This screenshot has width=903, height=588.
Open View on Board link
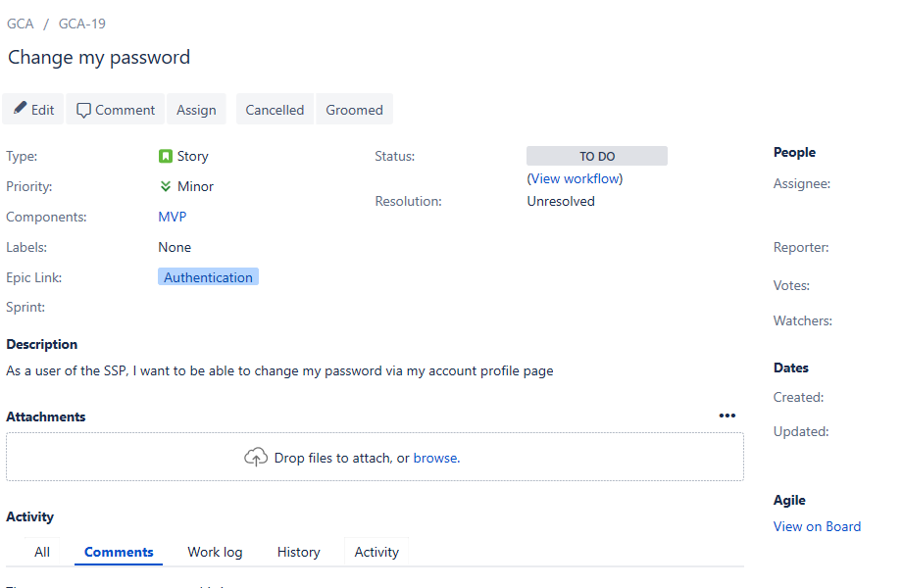tap(817, 526)
